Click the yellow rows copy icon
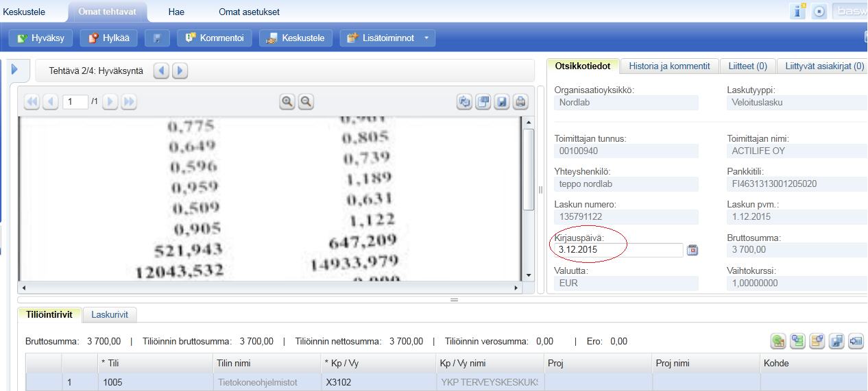The width and height of the screenshot is (868, 391). coord(817,340)
